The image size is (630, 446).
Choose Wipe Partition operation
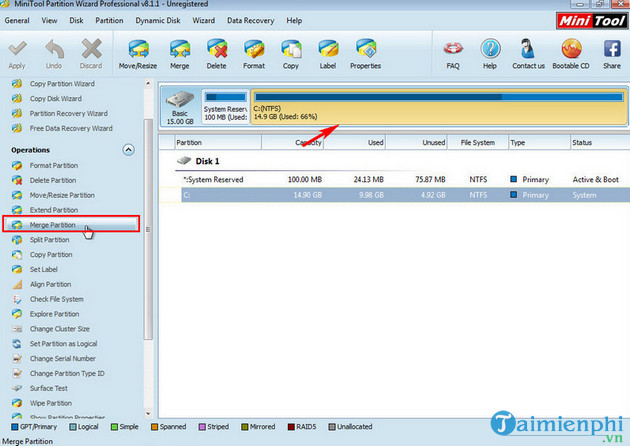[x=51, y=403]
